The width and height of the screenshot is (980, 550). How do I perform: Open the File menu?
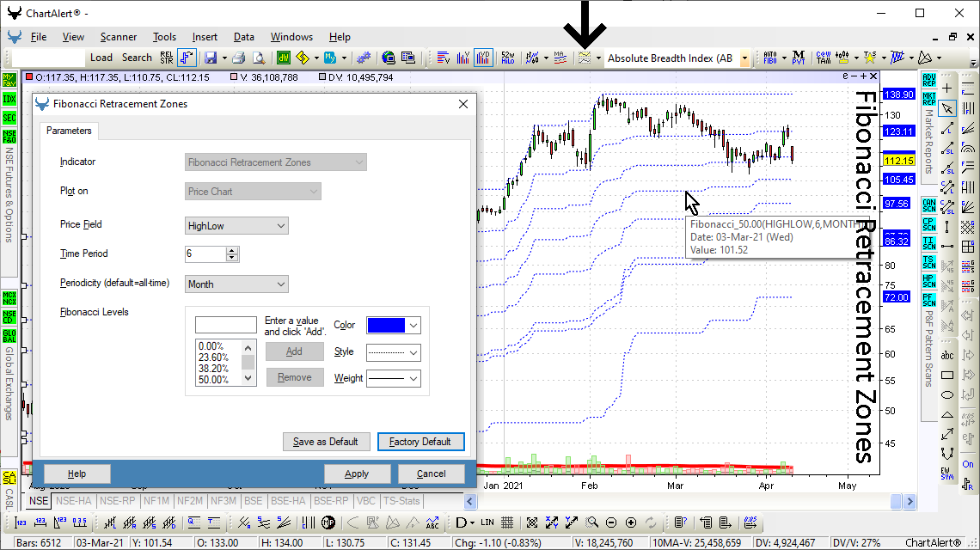[39, 37]
